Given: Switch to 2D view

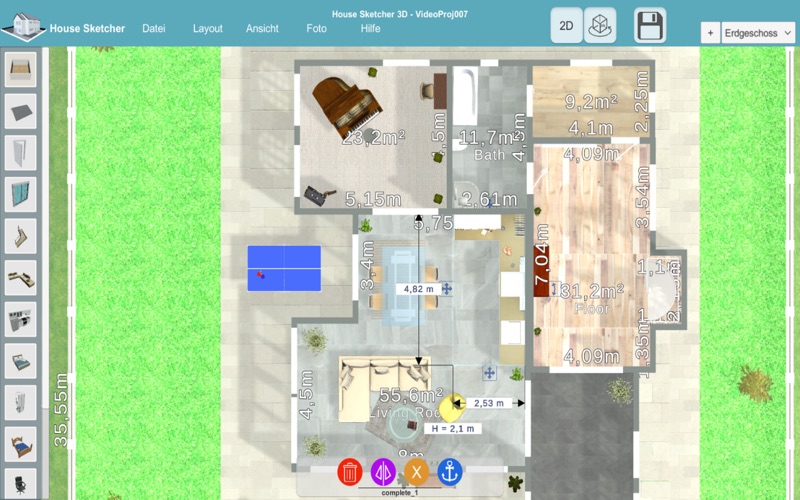Looking at the screenshot, I should tap(566, 26).
